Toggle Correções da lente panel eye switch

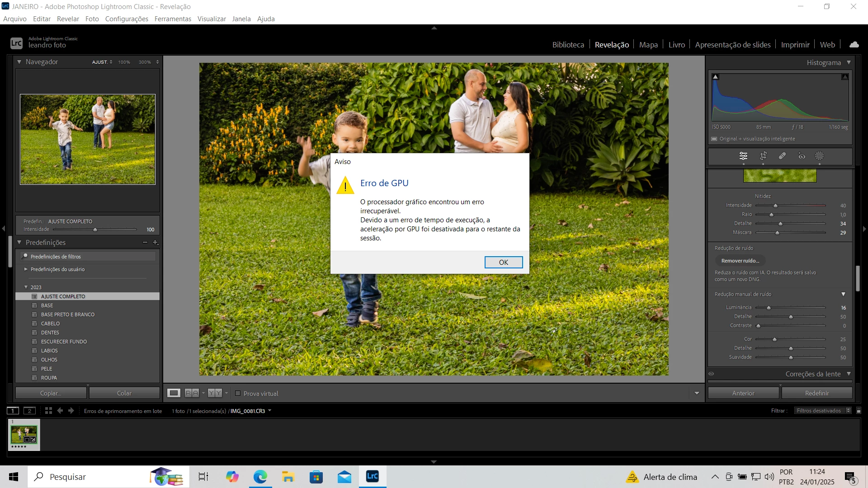point(711,374)
